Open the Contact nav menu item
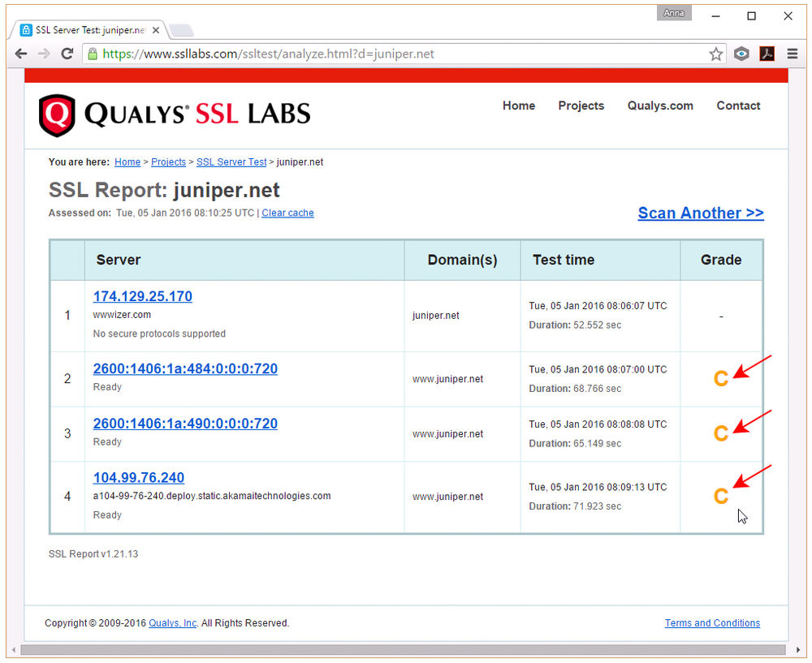This screenshot has width=812, height=663. 738,105
